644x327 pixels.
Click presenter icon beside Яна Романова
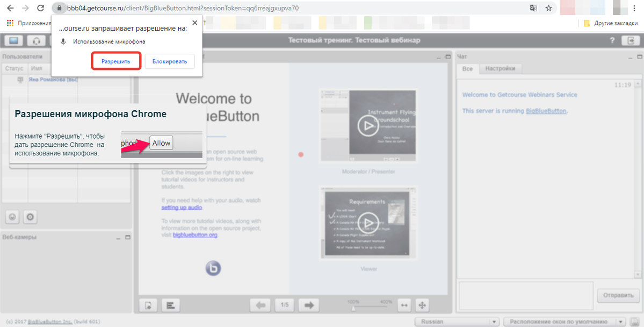(20, 80)
